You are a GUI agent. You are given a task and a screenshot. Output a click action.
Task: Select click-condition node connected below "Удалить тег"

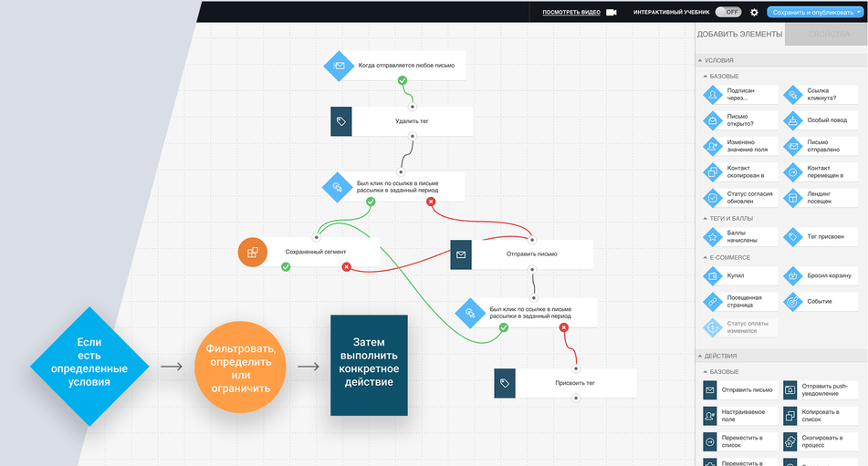click(393, 187)
